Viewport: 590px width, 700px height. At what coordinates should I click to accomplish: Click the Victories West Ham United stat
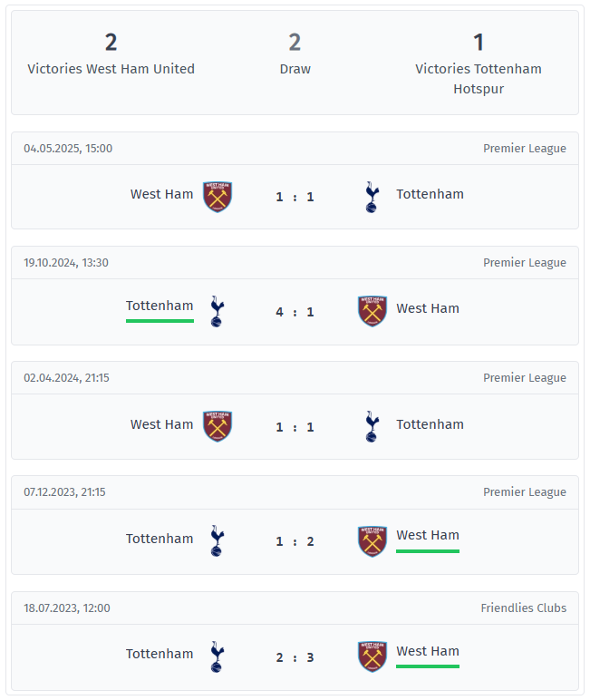point(111,53)
